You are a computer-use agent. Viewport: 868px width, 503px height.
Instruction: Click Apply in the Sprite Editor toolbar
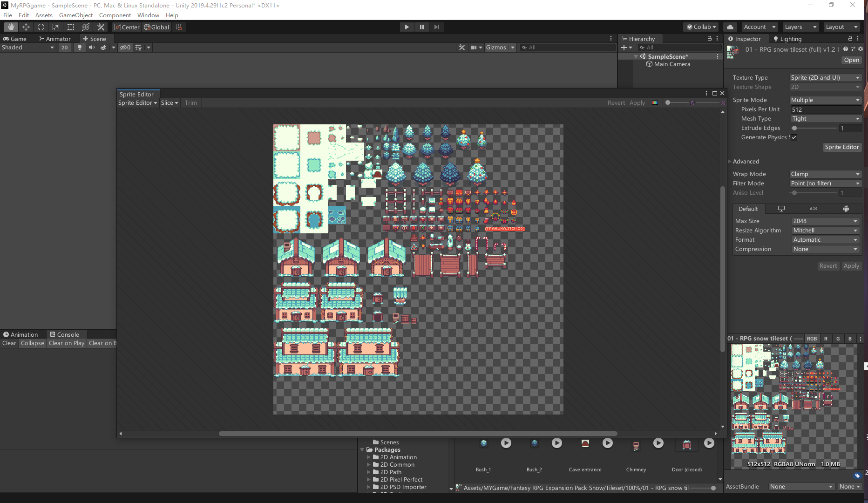(x=637, y=103)
